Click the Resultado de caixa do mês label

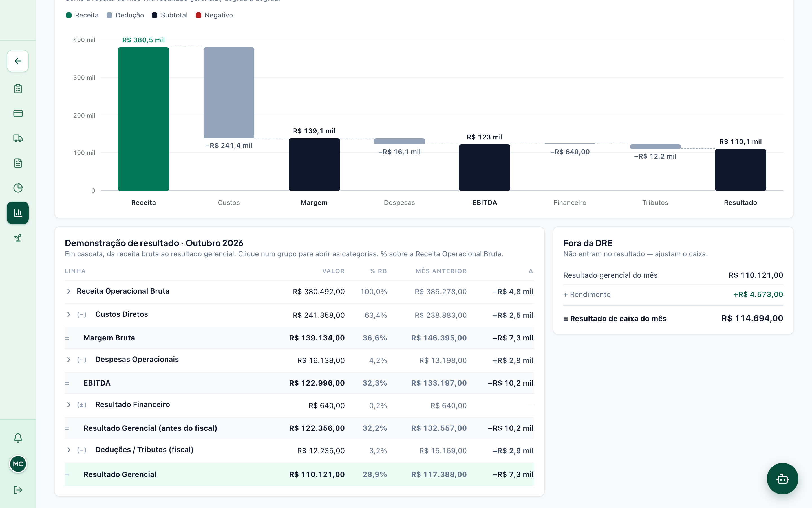click(x=615, y=319)
